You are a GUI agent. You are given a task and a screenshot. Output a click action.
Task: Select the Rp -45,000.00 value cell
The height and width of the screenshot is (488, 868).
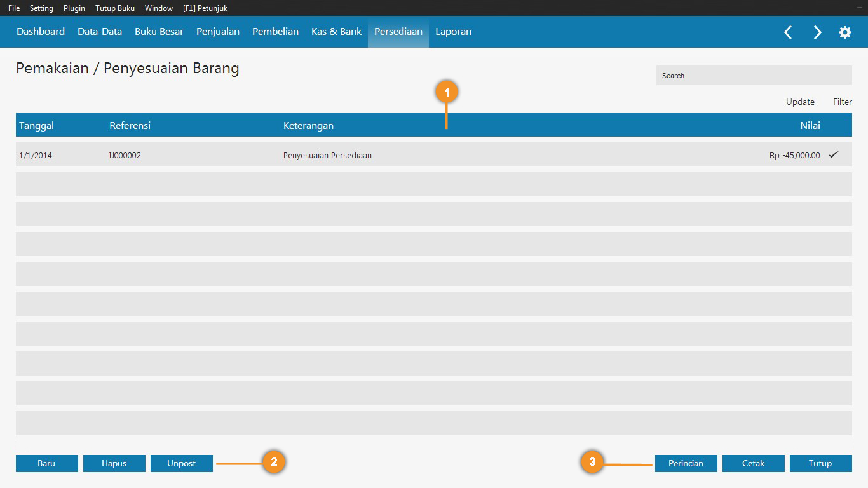794,155
